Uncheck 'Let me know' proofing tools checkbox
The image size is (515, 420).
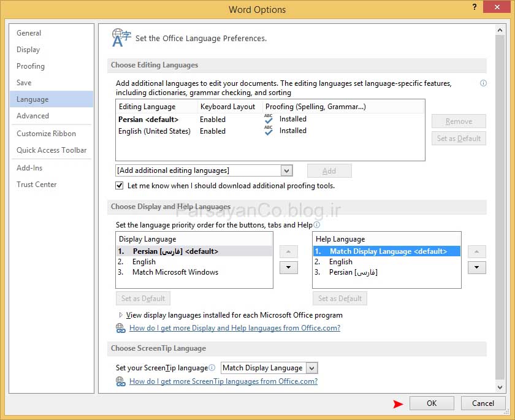120,185
